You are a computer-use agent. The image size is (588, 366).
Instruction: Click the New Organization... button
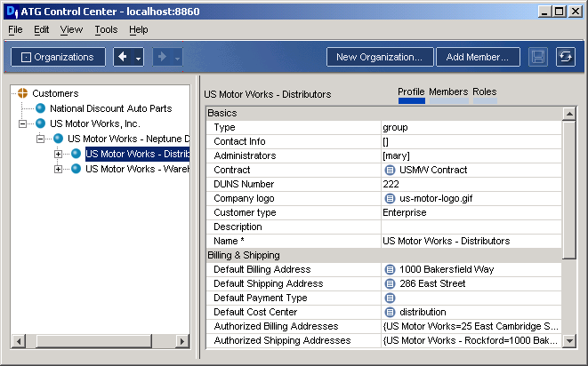(380, 57)
